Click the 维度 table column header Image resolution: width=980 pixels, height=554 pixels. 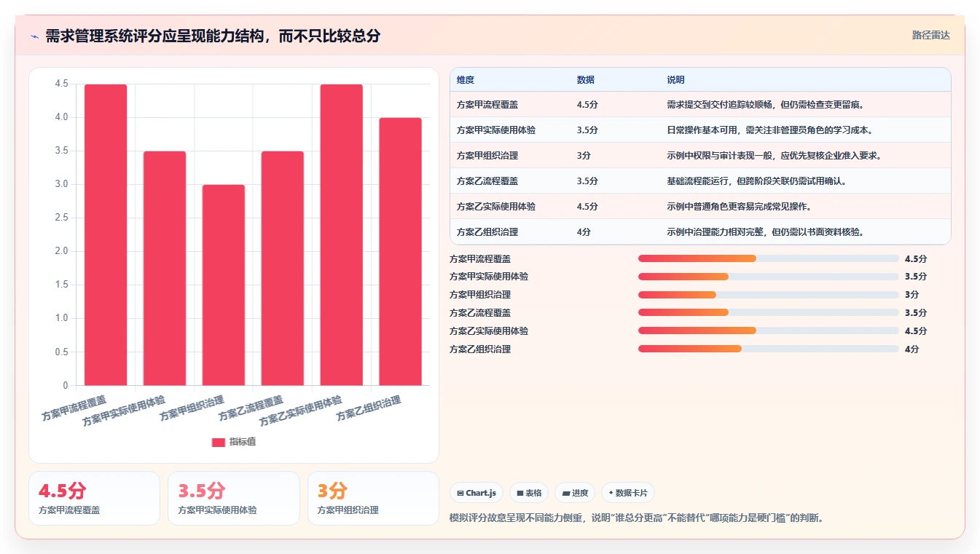pos(466,80)
